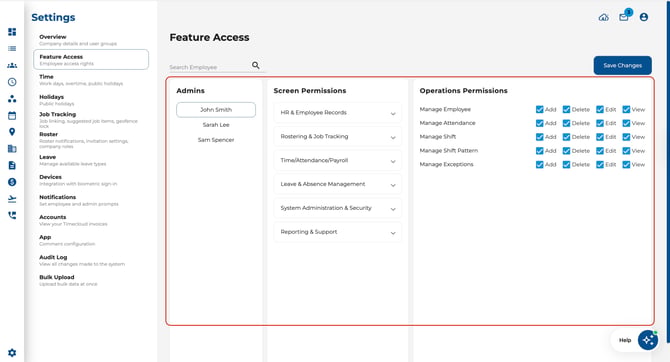Open the Notifications settings section
Screen dimensions: 670x362
79,200
